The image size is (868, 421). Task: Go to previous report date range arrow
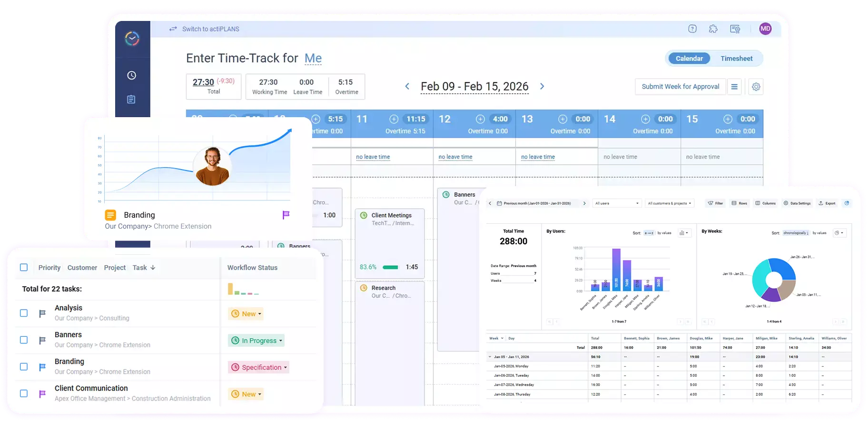[x=490, y=203]
